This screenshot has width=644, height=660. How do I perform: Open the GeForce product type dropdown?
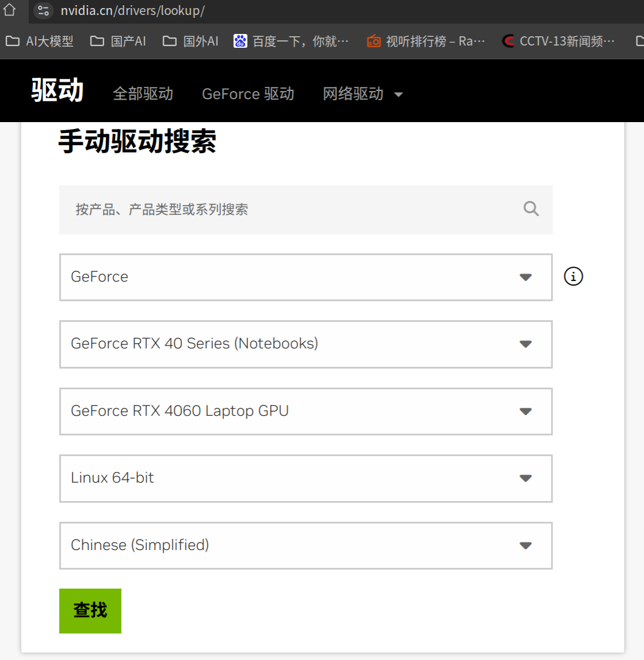(x=306, y=278)
